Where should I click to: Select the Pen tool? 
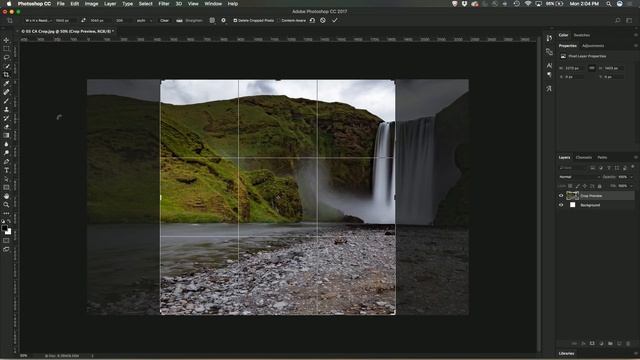click(6, 162)
